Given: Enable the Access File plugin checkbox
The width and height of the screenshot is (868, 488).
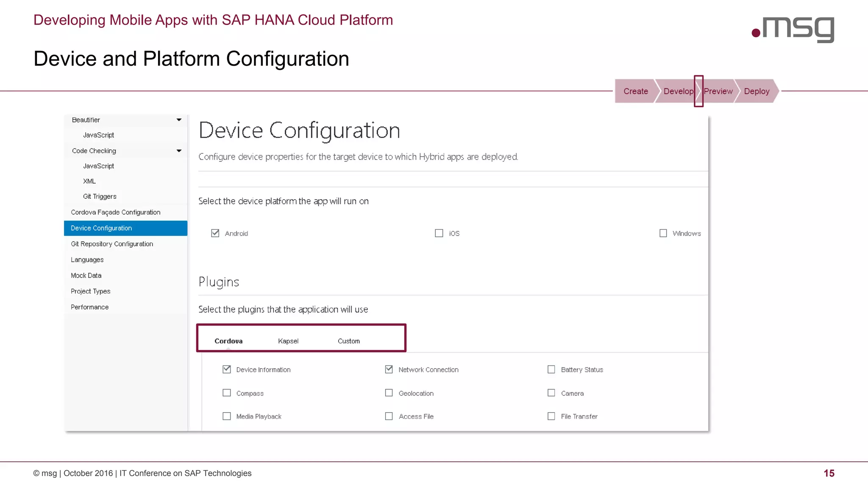Looking at the screenshot, I should tap(389, 416).
